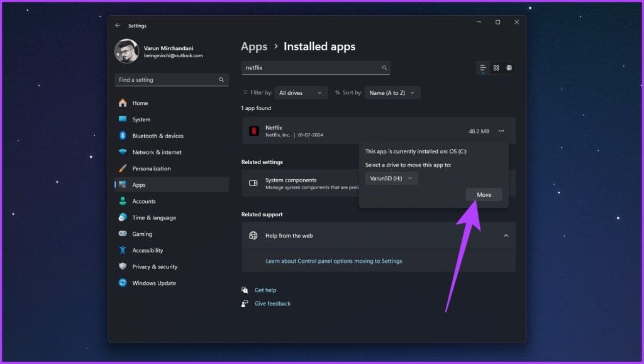
Task: Collapse the Help from the web section
Action: pyautogui.click(x=506, y=235)
